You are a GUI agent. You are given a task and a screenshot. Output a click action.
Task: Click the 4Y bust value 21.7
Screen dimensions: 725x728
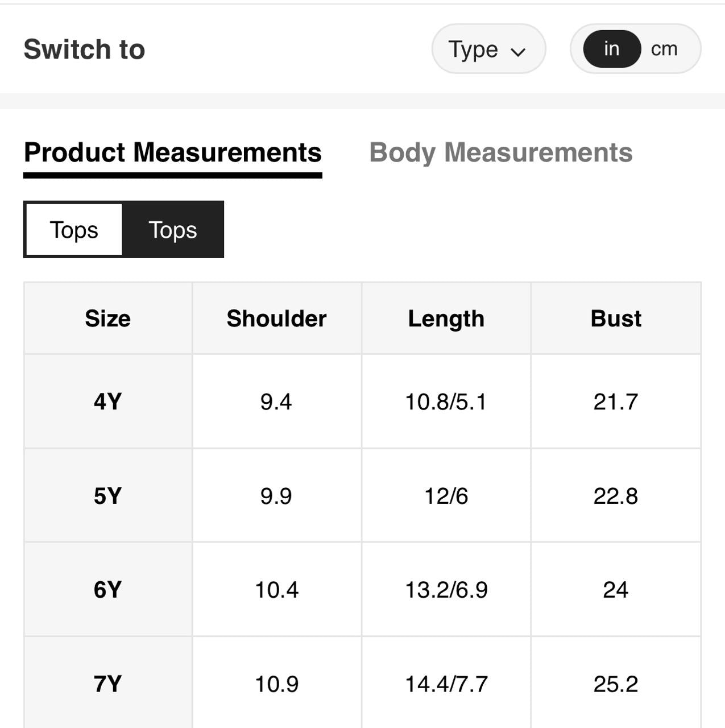coord(616,402)
